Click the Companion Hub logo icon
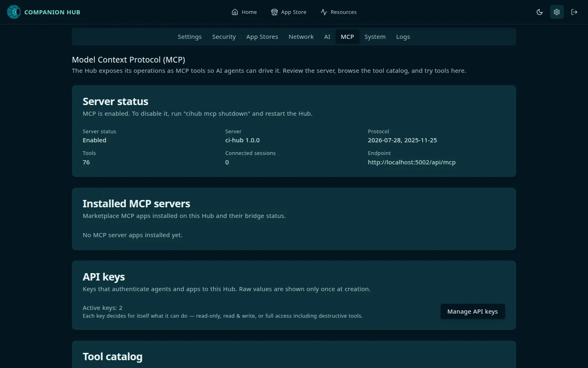The height and width of the screenshot is (368, 588). (x=14, y=12)
